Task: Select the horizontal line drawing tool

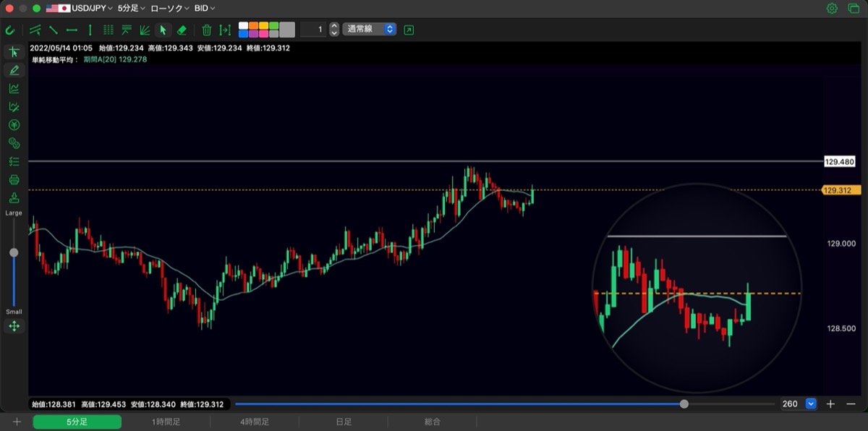Action: coord(72,30)
